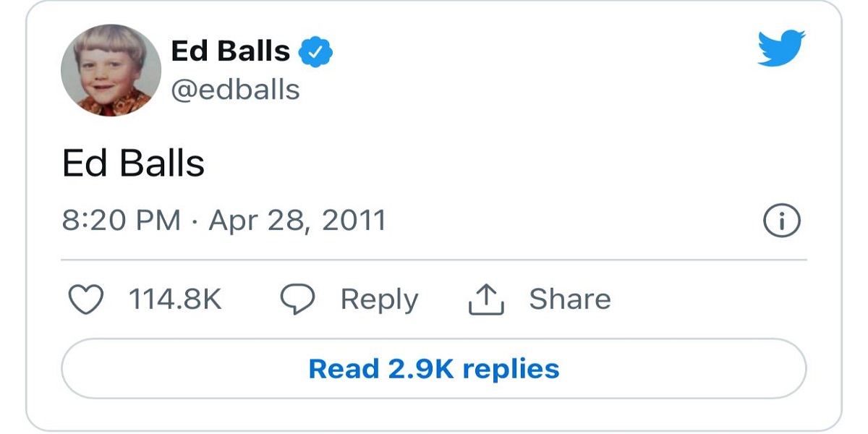Open Ed Balls profile photo
Screen dimensions: 868x434
pyautogui.click(x=111, y=71)
